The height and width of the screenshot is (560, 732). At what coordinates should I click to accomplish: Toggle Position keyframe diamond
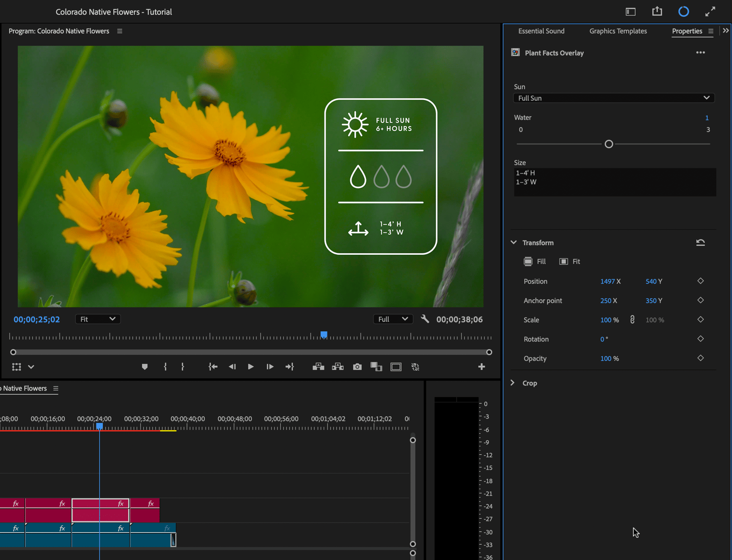pyautogui.click(x=701, y=281)
